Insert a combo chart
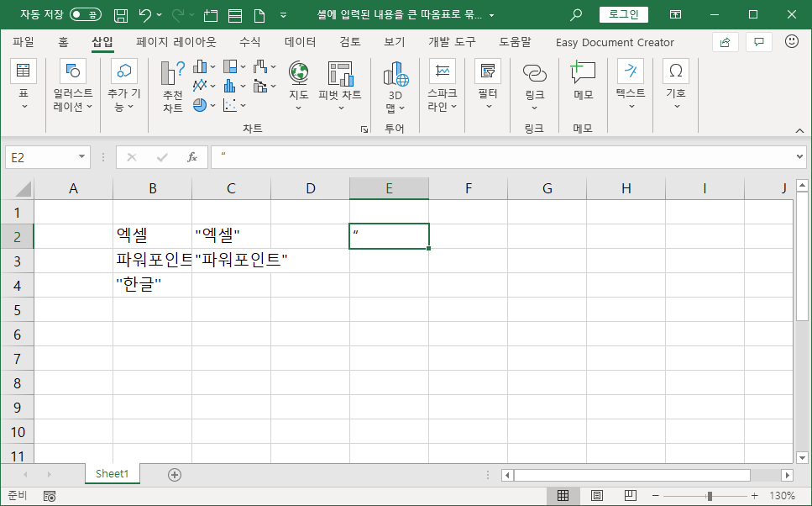 coord(265,86)
